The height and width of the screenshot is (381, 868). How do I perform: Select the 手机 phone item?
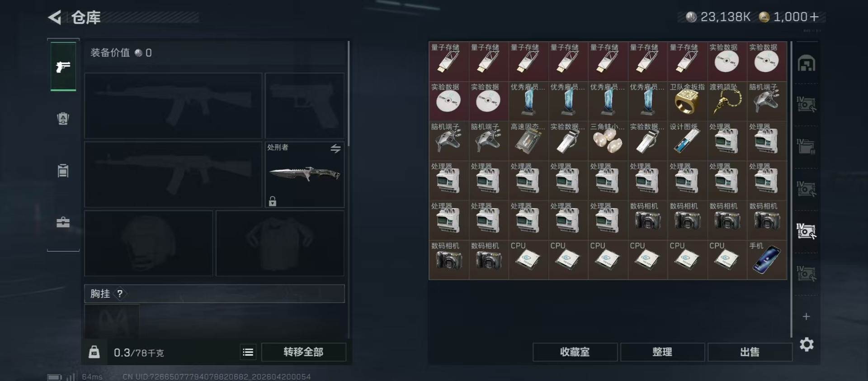tap(767, 259)
